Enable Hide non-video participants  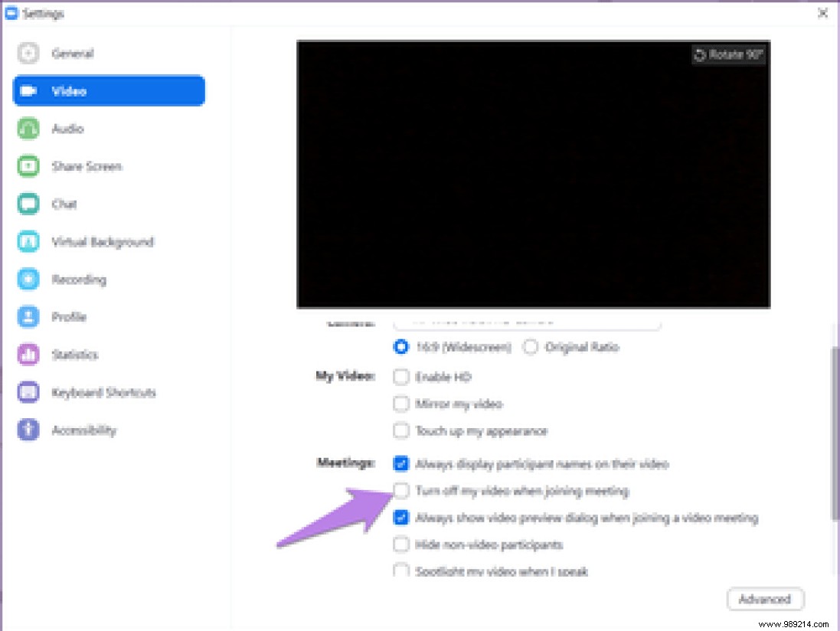[x=401, y=544]
